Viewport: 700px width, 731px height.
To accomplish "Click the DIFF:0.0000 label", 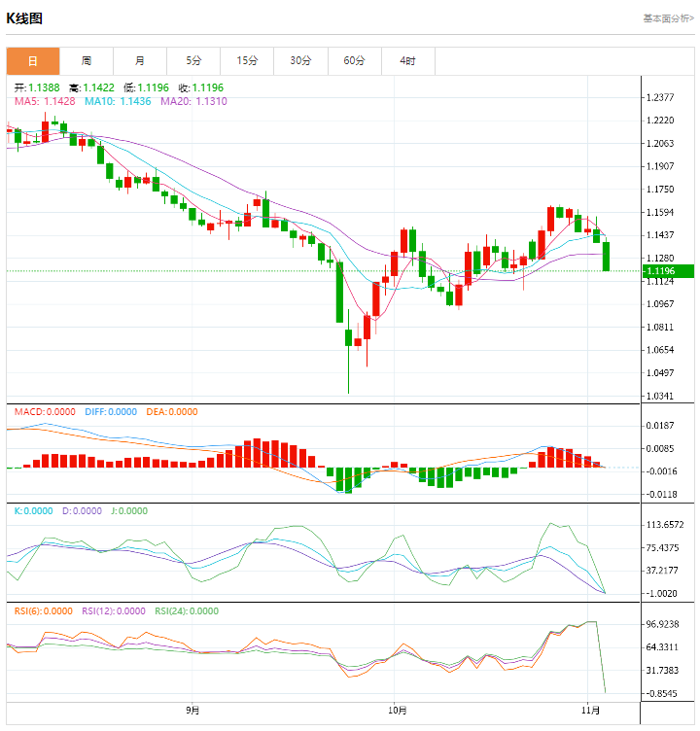I will click(111, 412).
